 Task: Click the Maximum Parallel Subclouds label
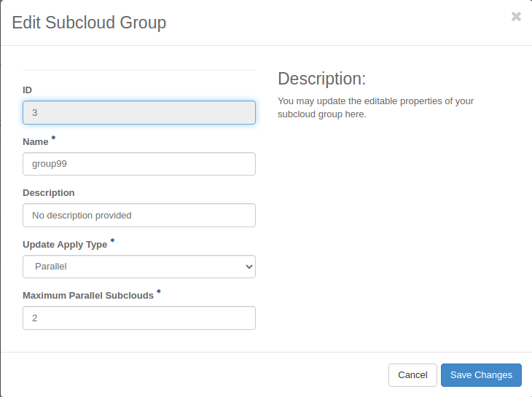pos(88,296)
